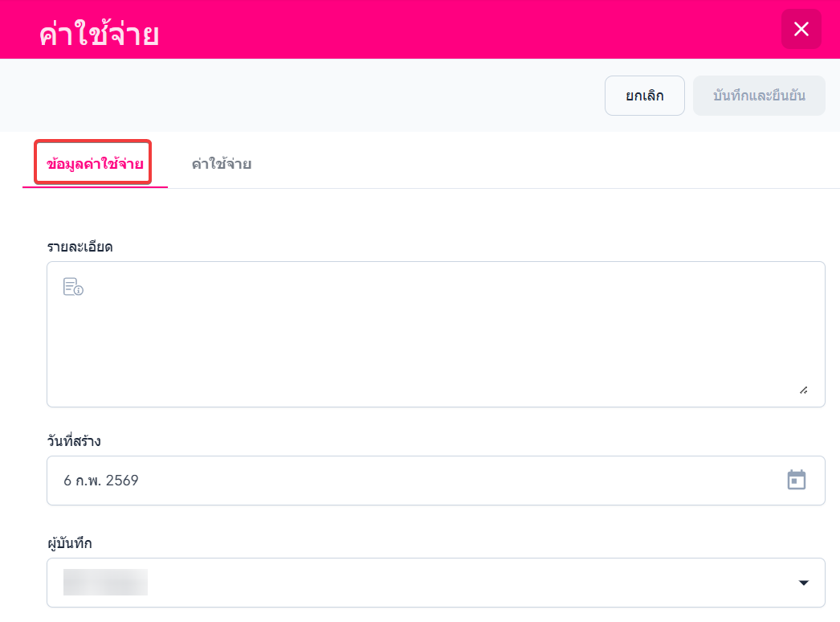This screenshot has height=622, width=840.
Task: Click the วันที่สร้าง field label
Action: (74, 441)
